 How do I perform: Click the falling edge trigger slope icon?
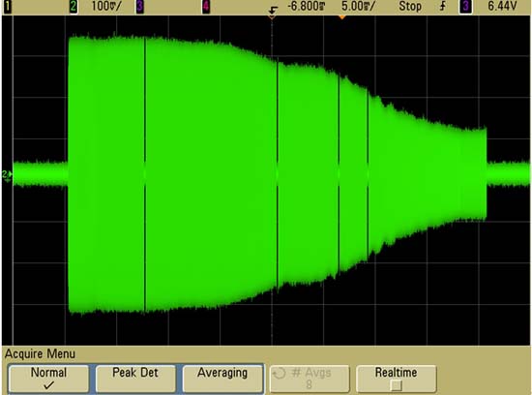point(443,6)
